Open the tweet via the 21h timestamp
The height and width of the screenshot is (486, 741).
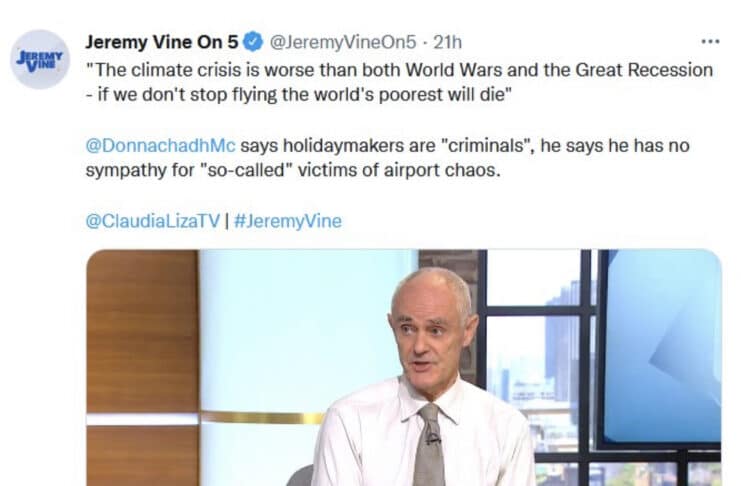pyautogui.click(x=448, y=43)
